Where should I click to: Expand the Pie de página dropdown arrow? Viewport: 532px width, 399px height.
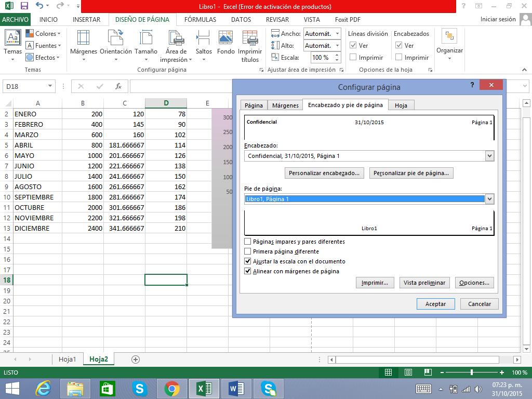click(489, 199)
